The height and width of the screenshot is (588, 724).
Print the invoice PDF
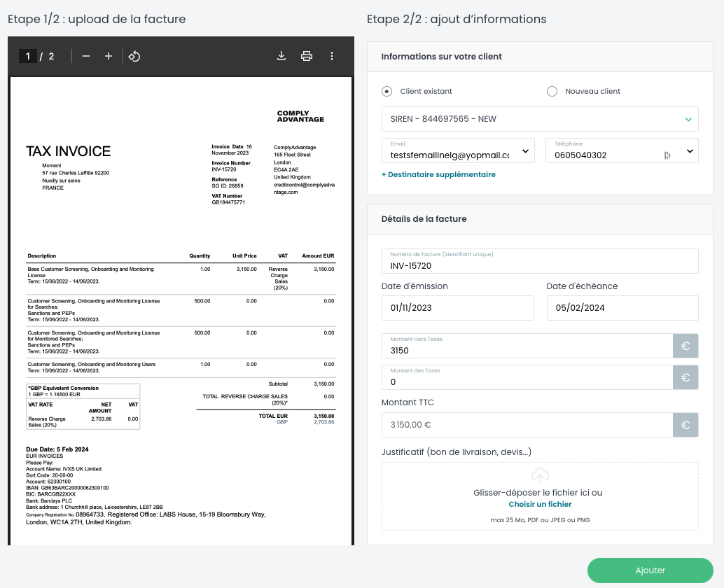pyautogui.click(x=307, y=56)
